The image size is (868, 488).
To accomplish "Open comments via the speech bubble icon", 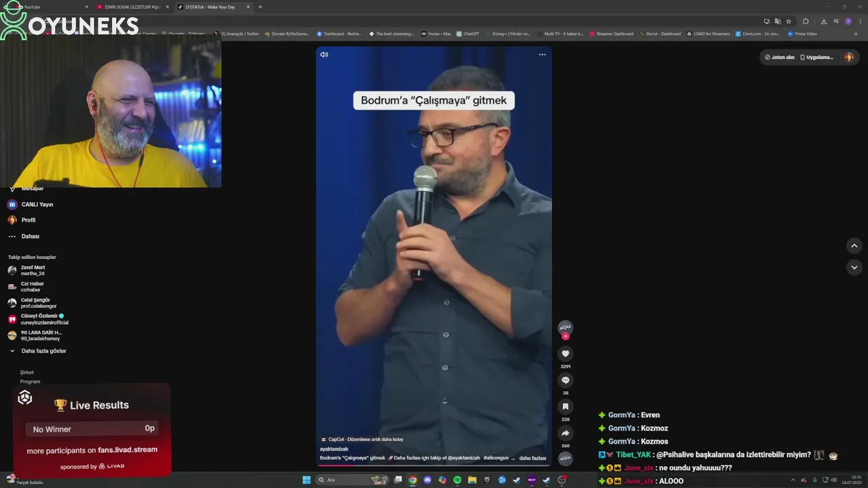I will [x=566, y=380].
